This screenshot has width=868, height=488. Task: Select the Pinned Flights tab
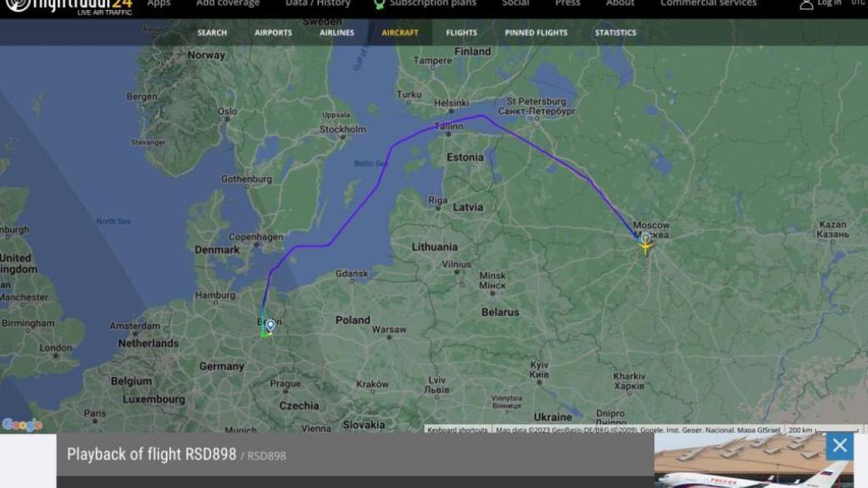(536, 33)
